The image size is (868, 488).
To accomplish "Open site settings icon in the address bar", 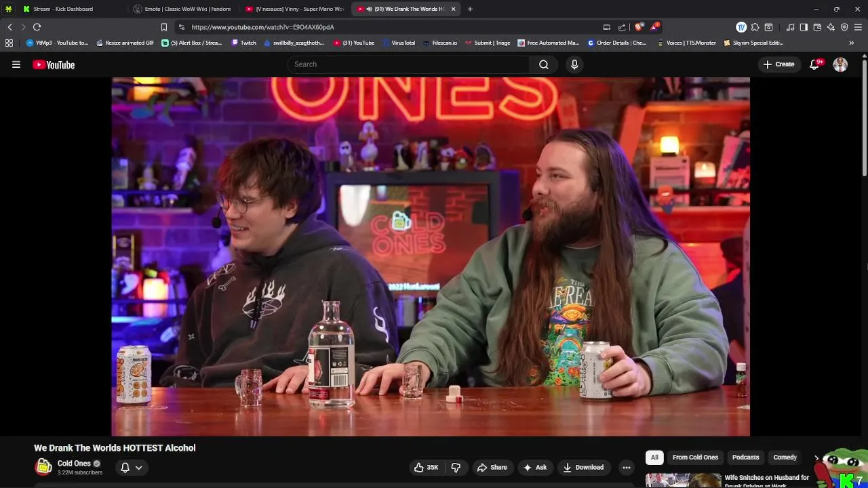I will (181, 27).
